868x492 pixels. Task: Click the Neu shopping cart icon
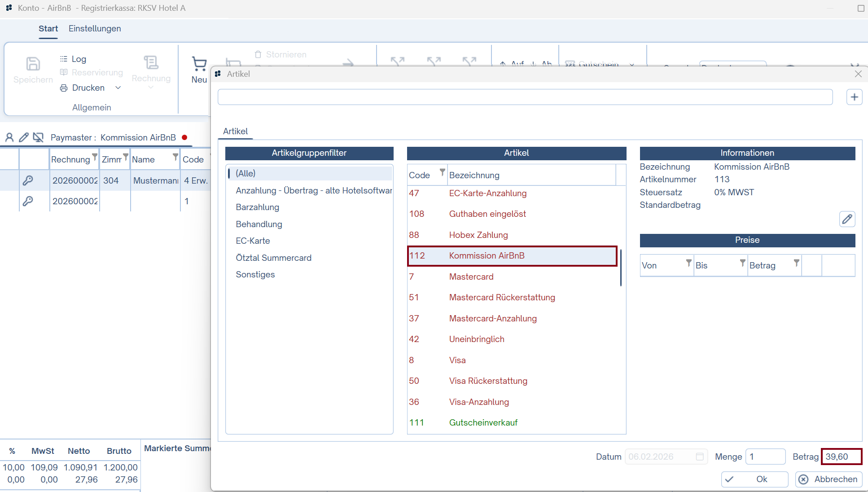(x=199, y=64)
